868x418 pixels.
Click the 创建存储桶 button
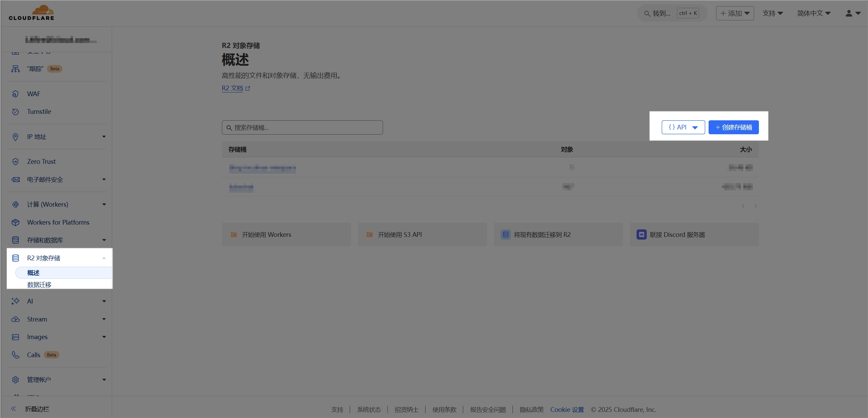pyautogui.click(x=733, y=127)
